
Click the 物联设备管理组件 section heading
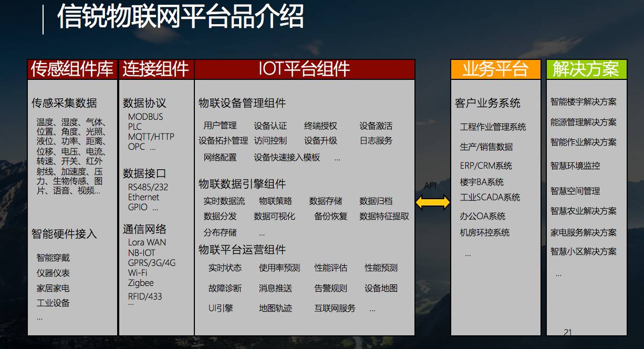[242, 103]
